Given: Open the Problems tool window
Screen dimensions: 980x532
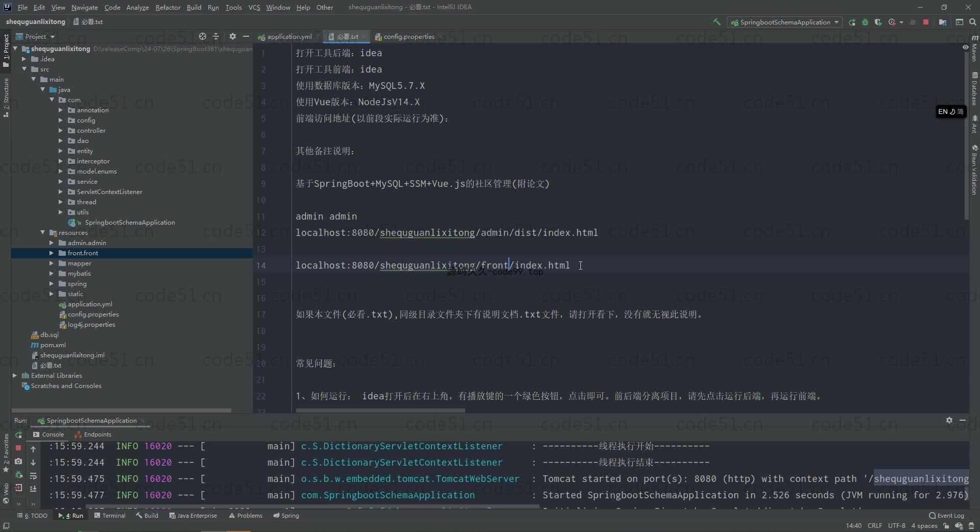Looking at the screenshot, I should 246,516.
